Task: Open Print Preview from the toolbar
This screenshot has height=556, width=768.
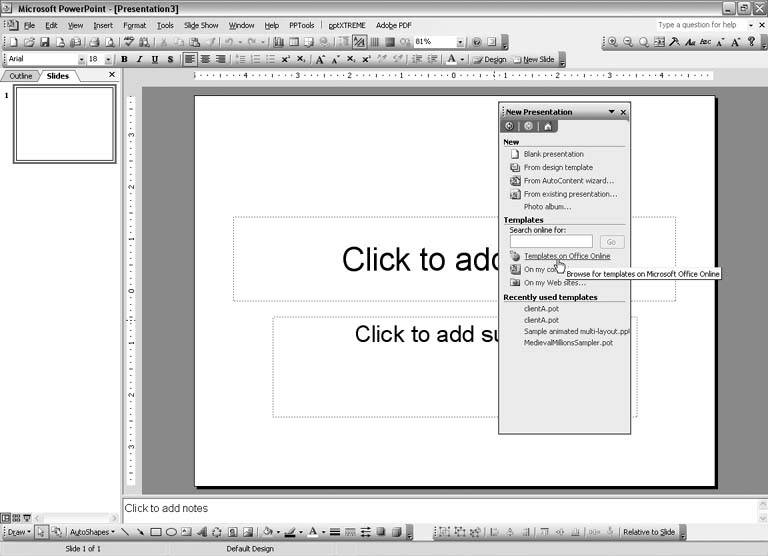Action: pyautogui.click(x=110, y=42)
